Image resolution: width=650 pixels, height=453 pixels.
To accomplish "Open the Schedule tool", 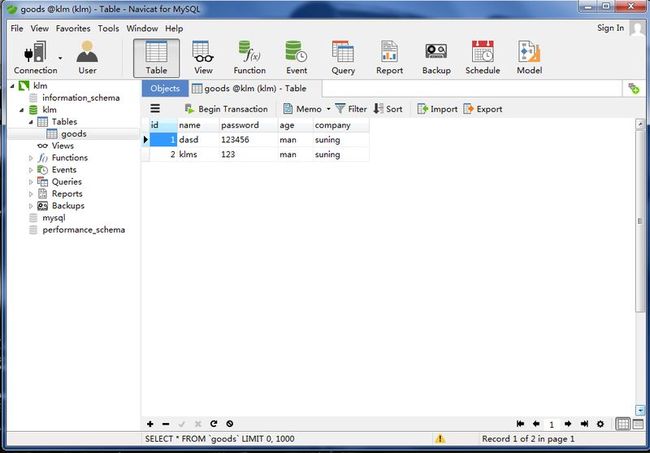I will (483, 58).
